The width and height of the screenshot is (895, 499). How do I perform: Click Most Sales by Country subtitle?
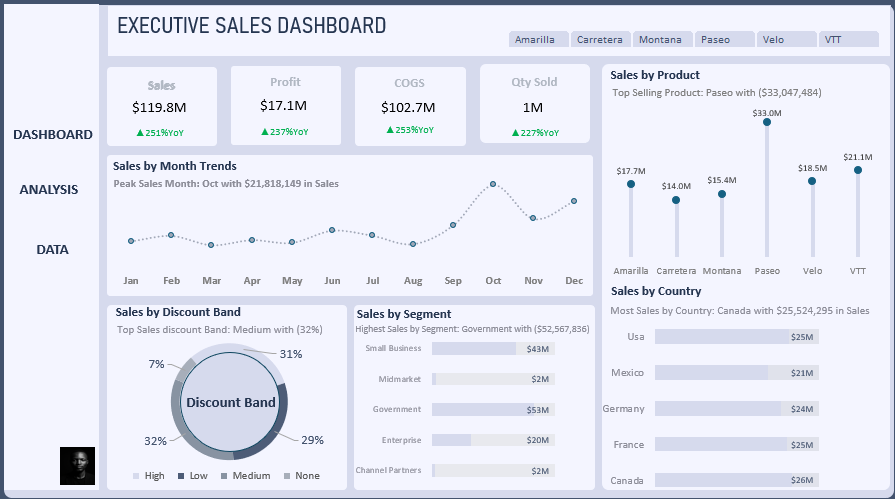[x=740, y=311]
